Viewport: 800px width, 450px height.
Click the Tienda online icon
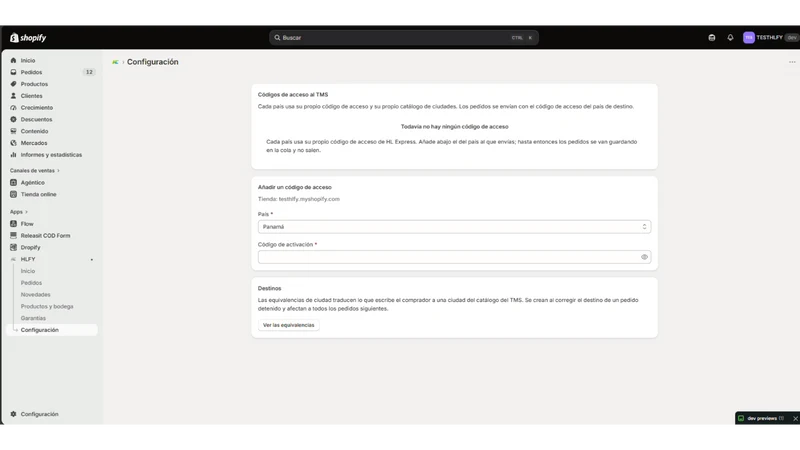pyautogui.click(x=13, y=194)
